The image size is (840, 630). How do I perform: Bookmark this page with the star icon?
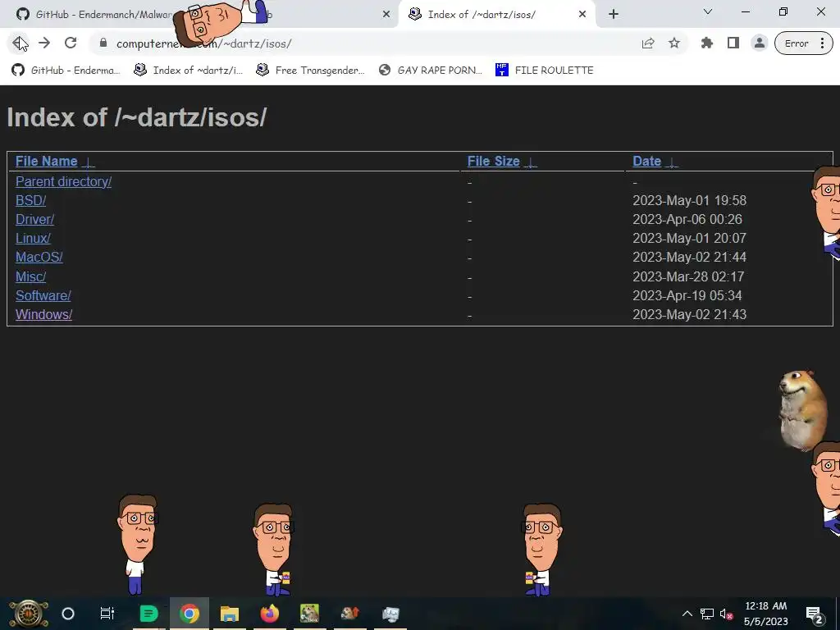pyautogui.click(x=674, y=43)
